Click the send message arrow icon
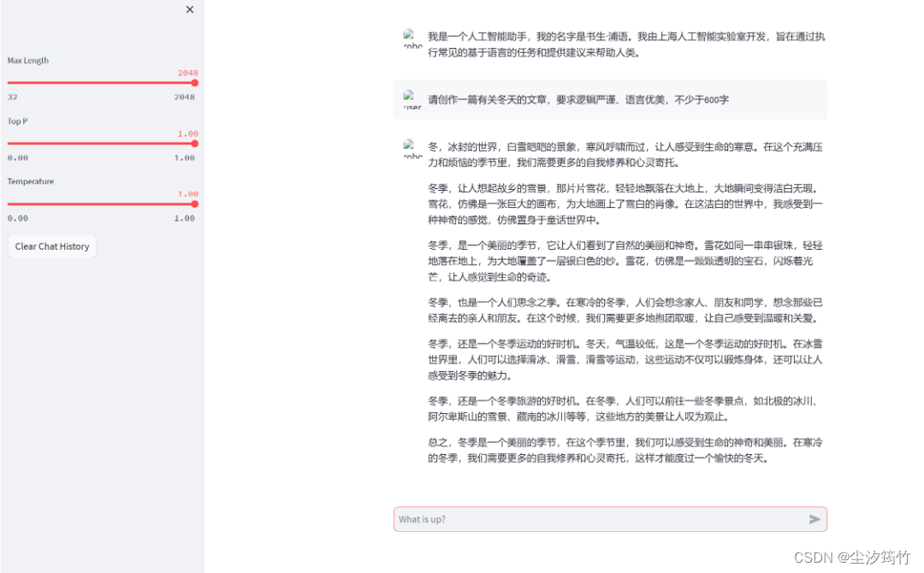The width and height of the screenshot is (924, 573). 814,519
